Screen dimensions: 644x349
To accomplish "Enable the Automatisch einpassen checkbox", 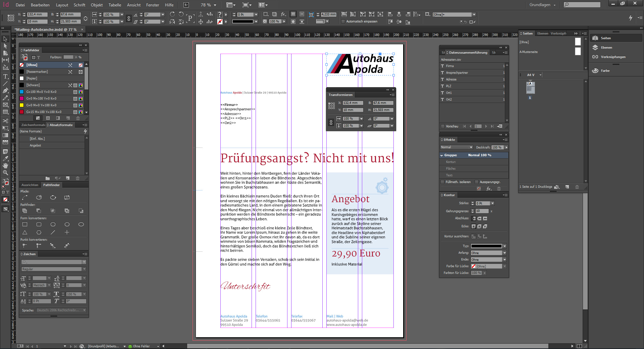I will pyautogui.click(x=344, y=21).
